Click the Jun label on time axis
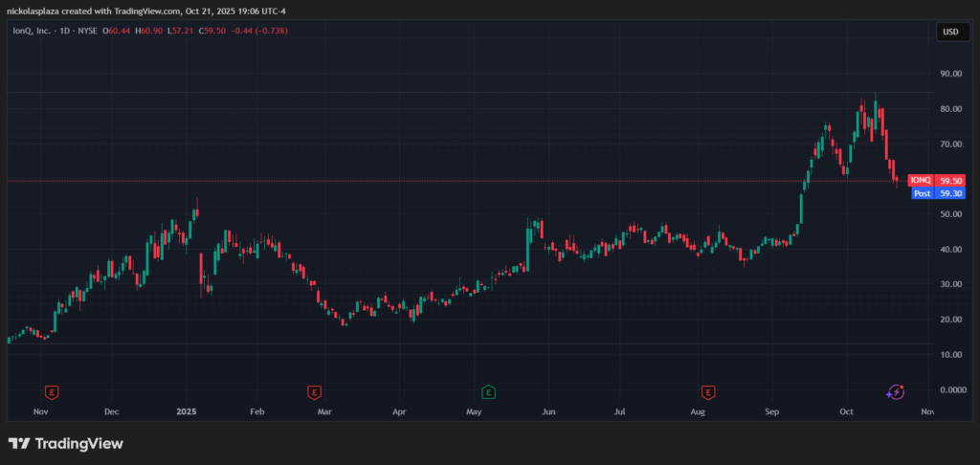Screen dimensions: 980x465 coord(548,411)
